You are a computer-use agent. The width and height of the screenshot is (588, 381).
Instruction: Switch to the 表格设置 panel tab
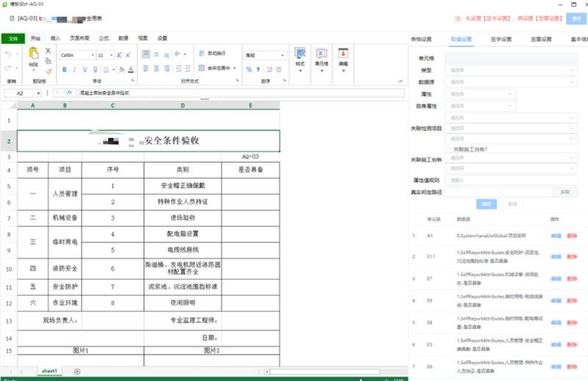pos(421,40)
